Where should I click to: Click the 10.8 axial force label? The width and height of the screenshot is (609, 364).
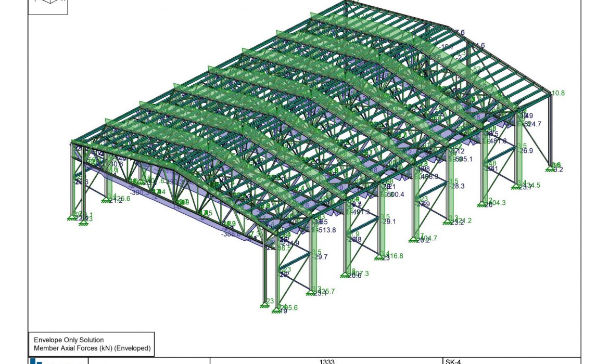(x=558, y=94)
